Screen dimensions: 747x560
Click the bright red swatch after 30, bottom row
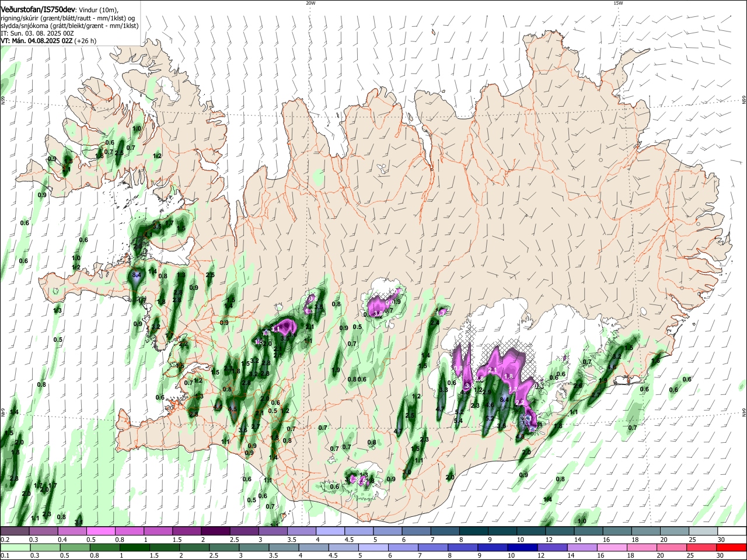tap(731, 547)
